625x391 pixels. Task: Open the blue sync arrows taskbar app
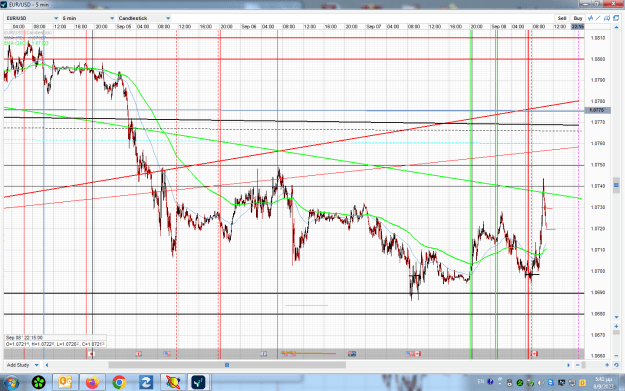tap(146, 383)
